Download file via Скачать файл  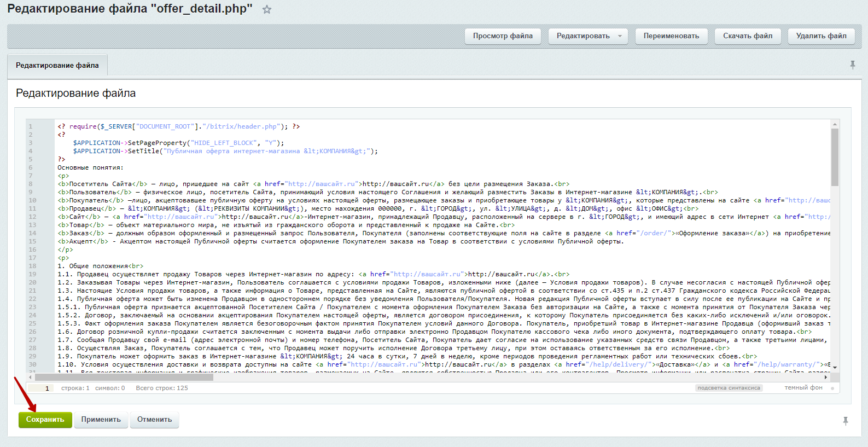point(748,36)
